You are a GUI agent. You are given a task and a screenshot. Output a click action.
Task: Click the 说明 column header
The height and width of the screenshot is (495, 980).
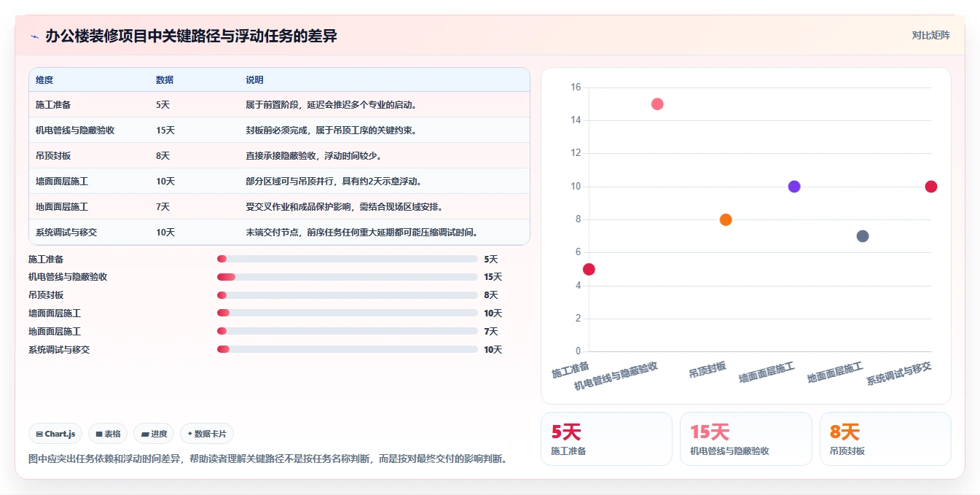pyautogui.click(x=254, y=80)
